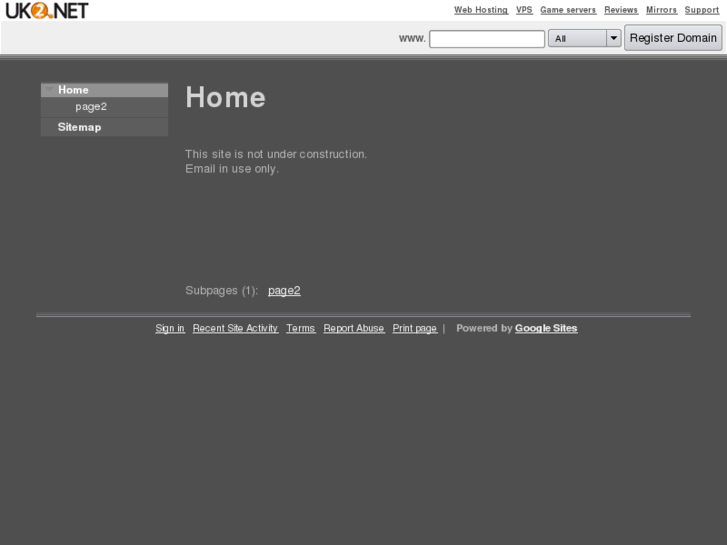Collapse the Home tree arrow in sidebar

click(49, 90)
